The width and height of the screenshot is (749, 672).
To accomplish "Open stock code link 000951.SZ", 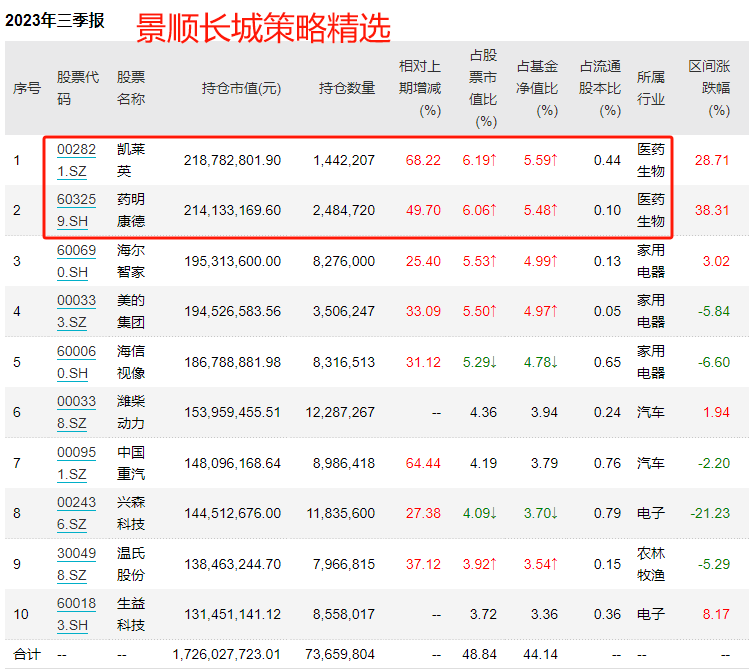I will 76,463.
